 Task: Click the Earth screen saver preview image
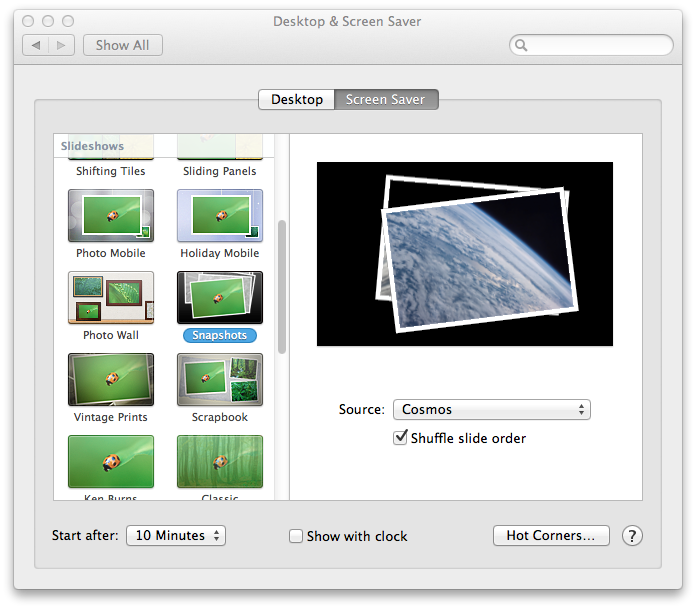(x=465, y=254)
